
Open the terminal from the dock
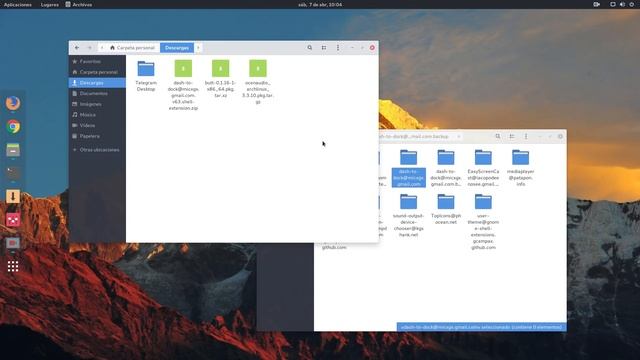click(13, 173)
